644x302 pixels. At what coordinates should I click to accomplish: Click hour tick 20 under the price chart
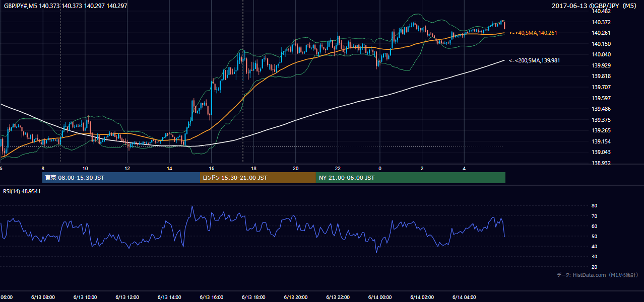(296, 168)
